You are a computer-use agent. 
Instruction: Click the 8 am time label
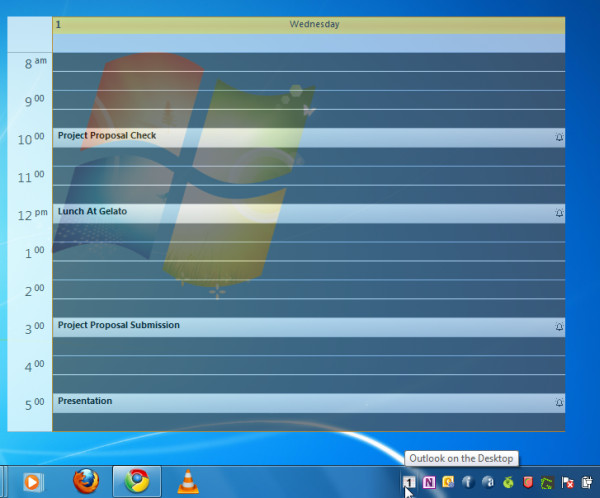(x=36, y=63)
